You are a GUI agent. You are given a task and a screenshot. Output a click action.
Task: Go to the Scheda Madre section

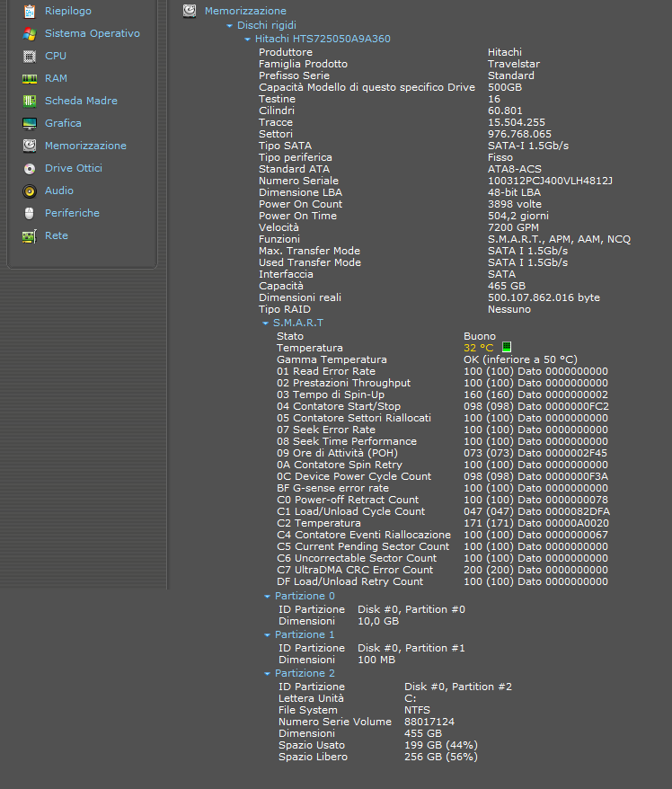(x=81, y=101)
